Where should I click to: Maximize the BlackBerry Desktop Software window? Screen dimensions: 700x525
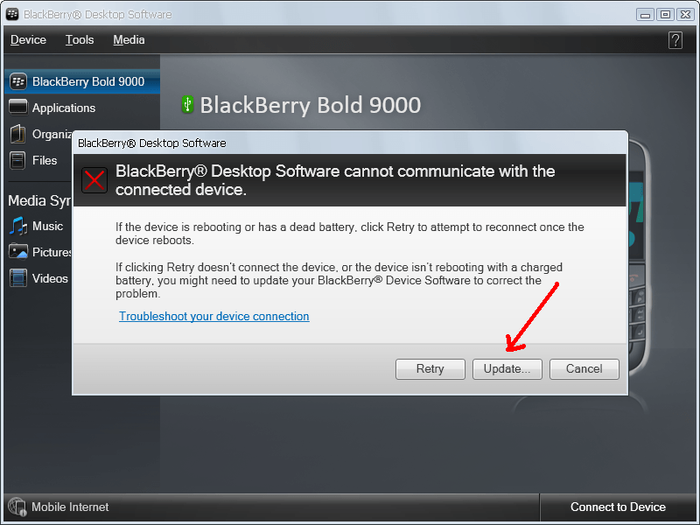[665, 15]
